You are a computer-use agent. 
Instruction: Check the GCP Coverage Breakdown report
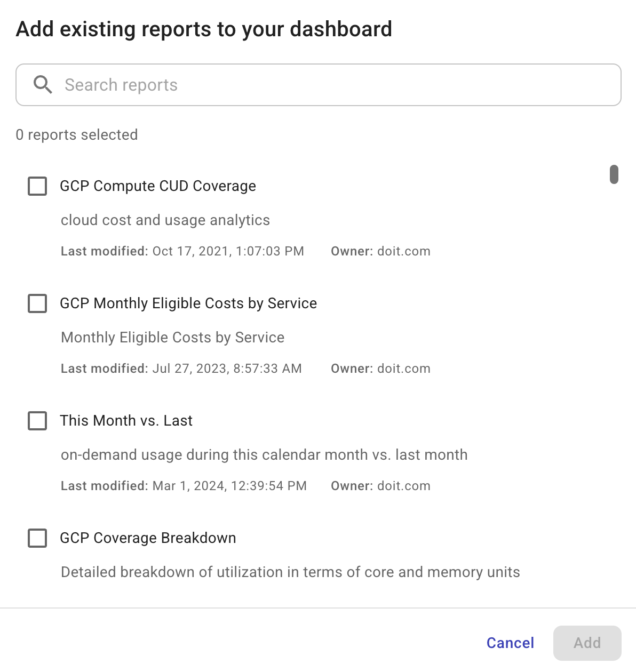tap(37, 538)
